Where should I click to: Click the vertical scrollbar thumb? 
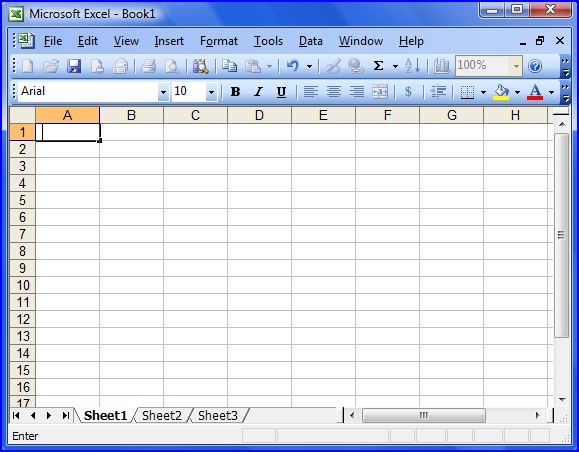561,235
